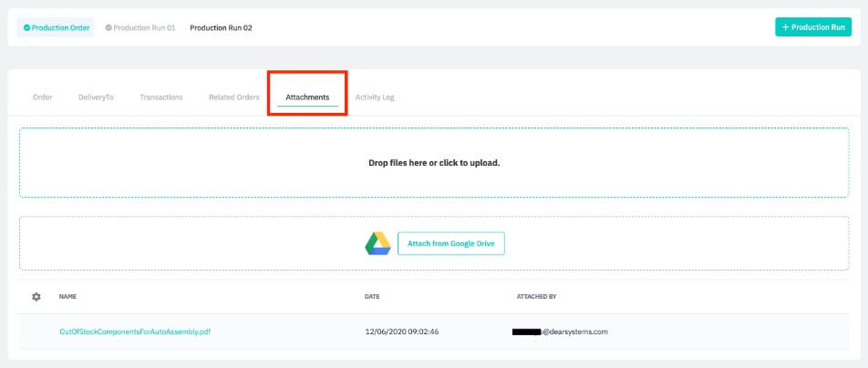Go to the DeliveryTo tab

(96, 97)
